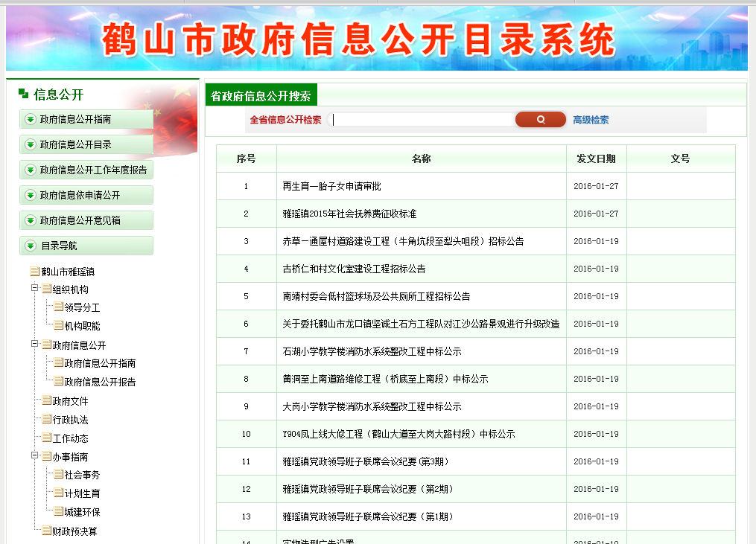Click arrow icon beside 政府信息公开目录 menu

31,144
